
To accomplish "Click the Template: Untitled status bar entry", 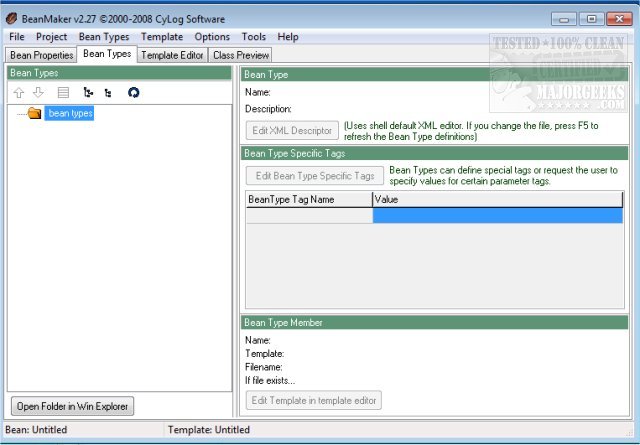I will (209, 430).
